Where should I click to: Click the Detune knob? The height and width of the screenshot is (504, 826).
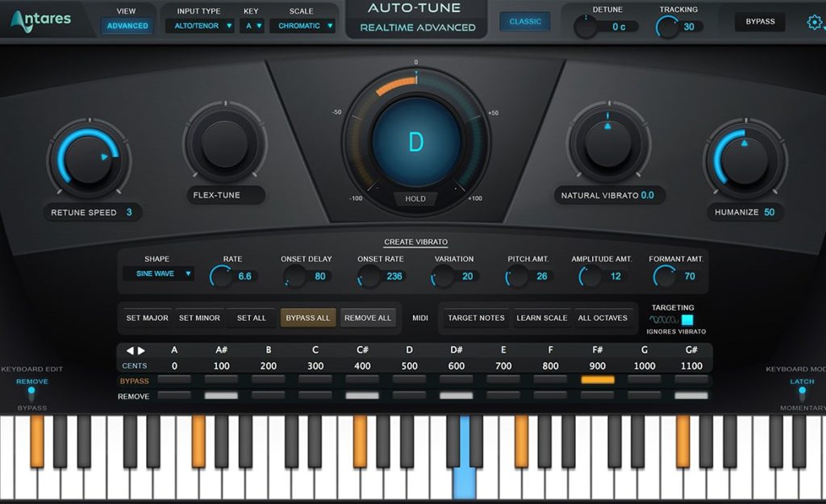pos(586,27)
